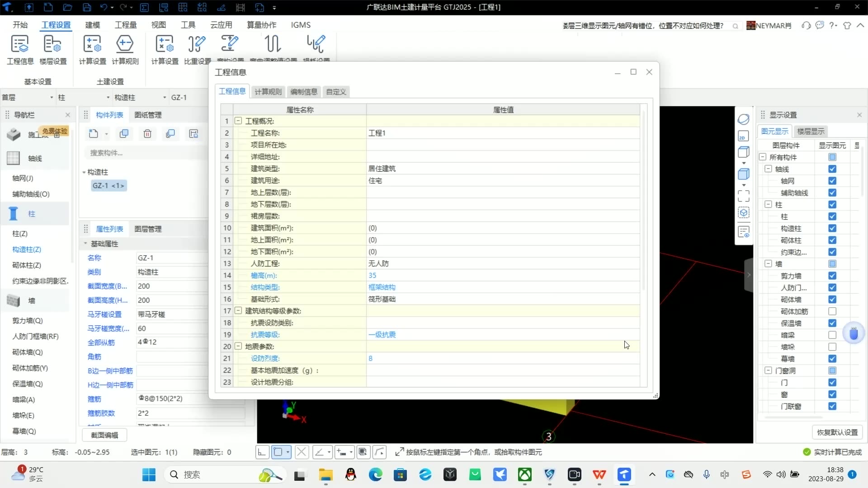Open the 首层 floor dropdown
The width and height of the screenshot is (868, 488).
[x=27, y=98]
